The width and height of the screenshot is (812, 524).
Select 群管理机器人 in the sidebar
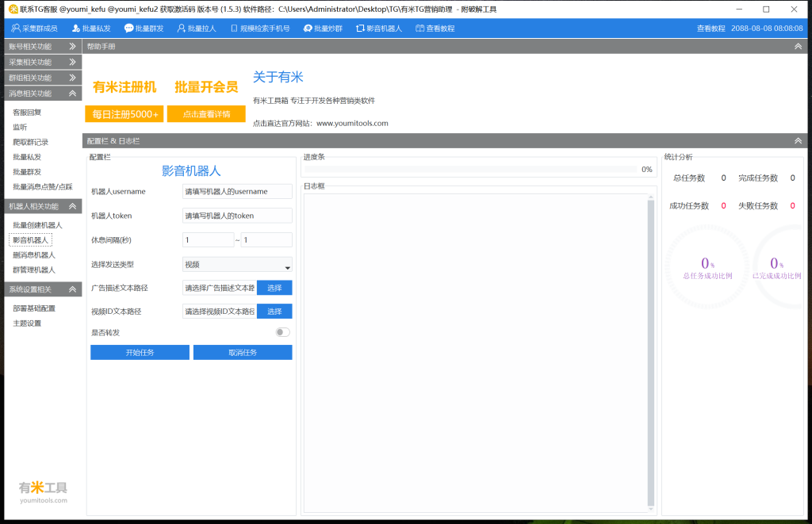point(33,270)
